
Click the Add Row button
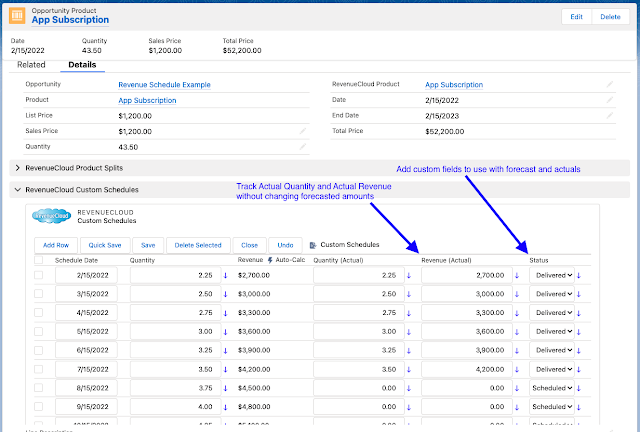coord(56,245)
